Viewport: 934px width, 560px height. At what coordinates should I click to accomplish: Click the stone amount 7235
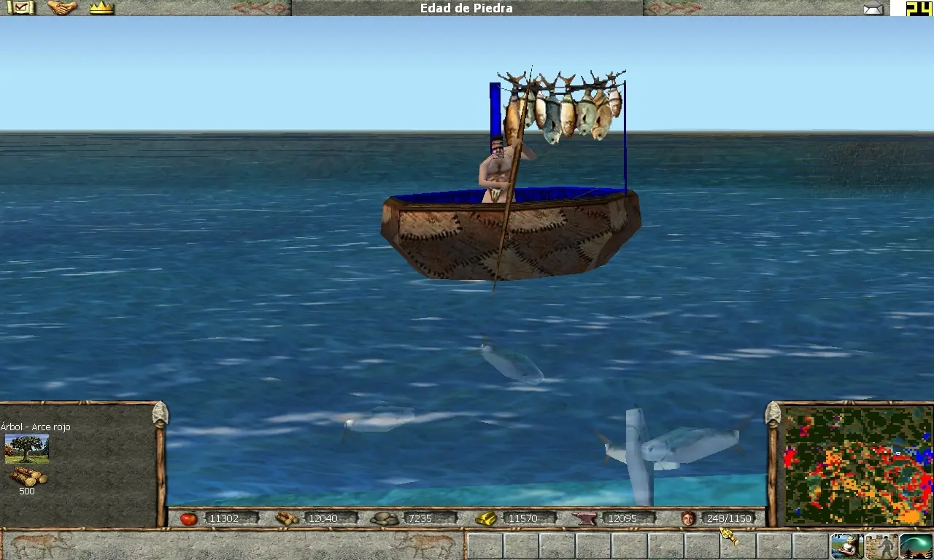coord(420,518)
